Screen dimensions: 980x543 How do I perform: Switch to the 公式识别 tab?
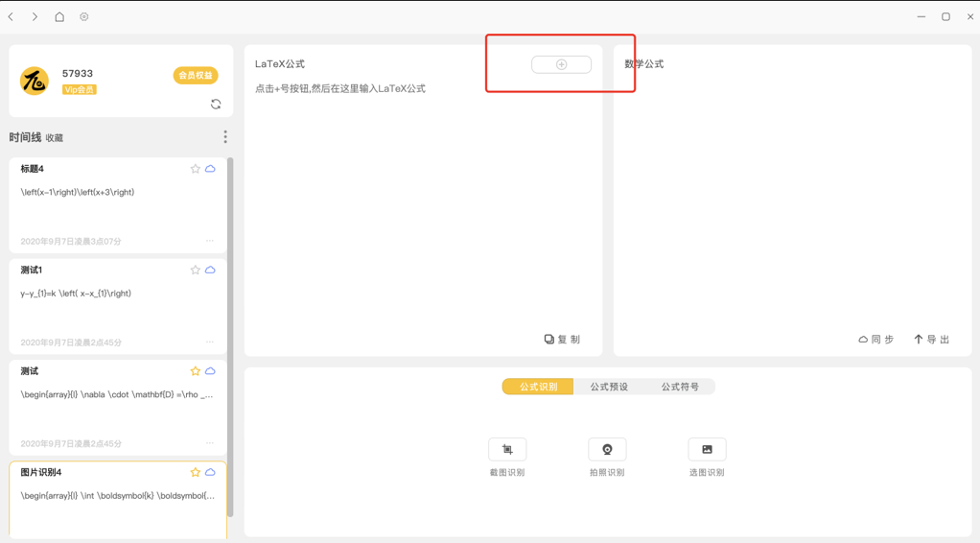click(x=538, y=388)
